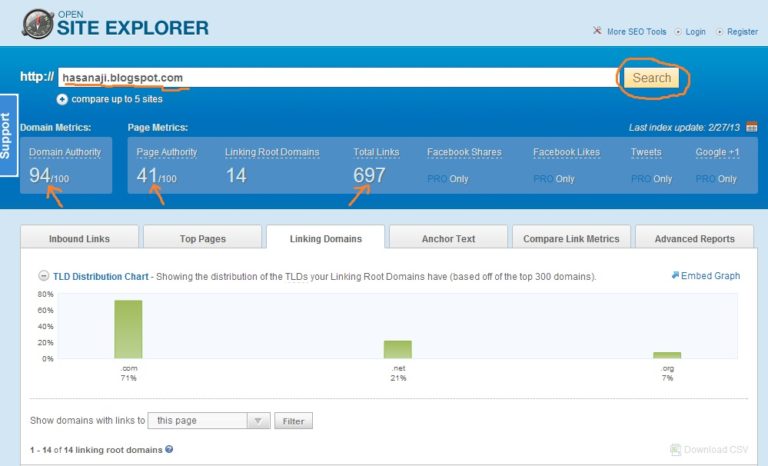Click PRO Only under Tweets
This screenshot has width=768, height=466.
[x=651, y=179]
